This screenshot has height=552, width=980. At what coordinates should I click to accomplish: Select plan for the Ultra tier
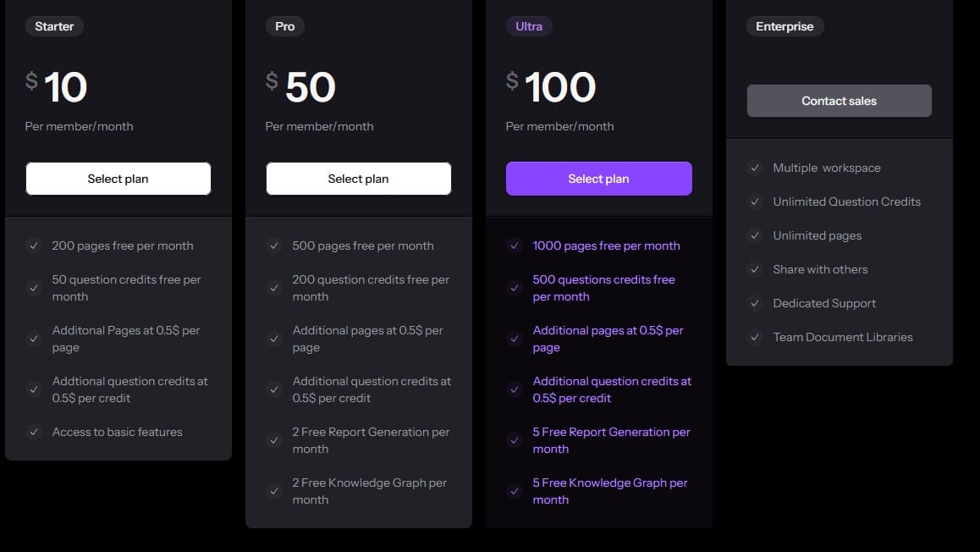tap(598, 179)
